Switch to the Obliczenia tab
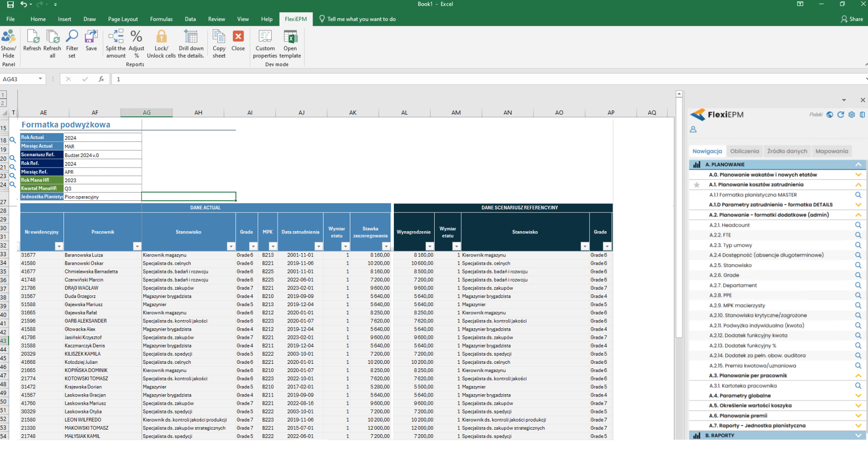The height and width of the screenshot is (471, 868). pos(744,151)
